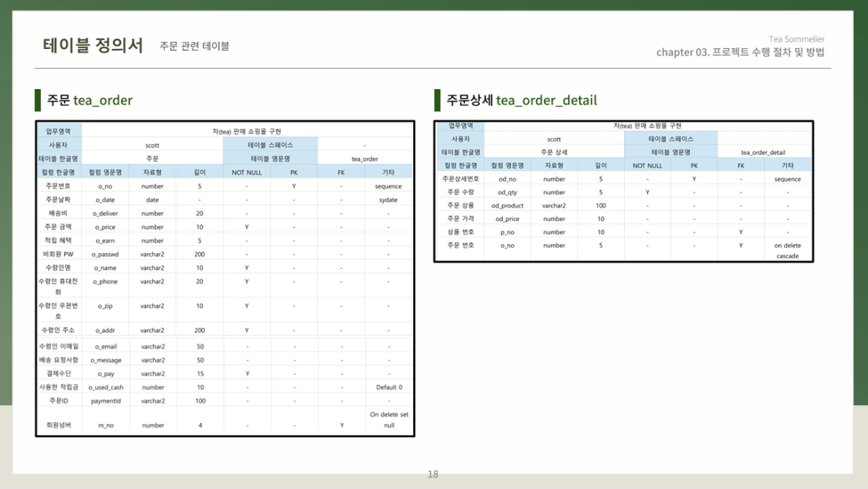Image resolution: width=868 pixels, height=489 pixels.
Task: Click the '주문상세 tea_order_detail' section heading
Action: coord(522,100)
